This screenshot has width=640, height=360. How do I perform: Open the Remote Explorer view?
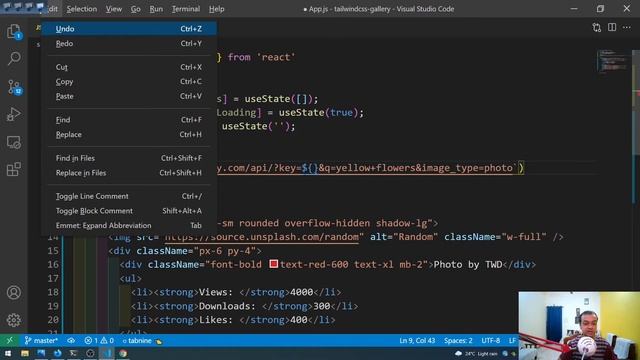coord(14,142)
